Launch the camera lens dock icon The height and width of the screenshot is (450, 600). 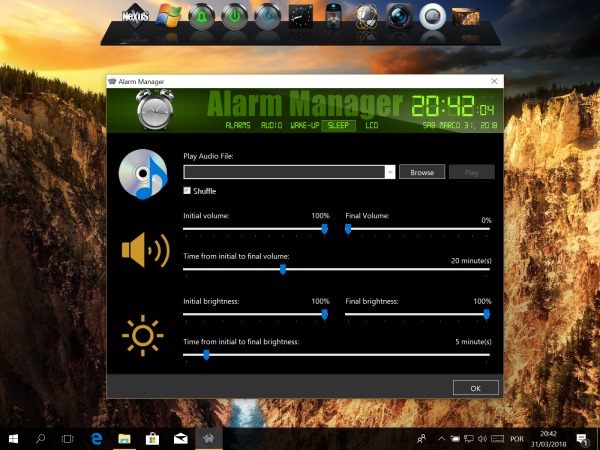[399, 17]
